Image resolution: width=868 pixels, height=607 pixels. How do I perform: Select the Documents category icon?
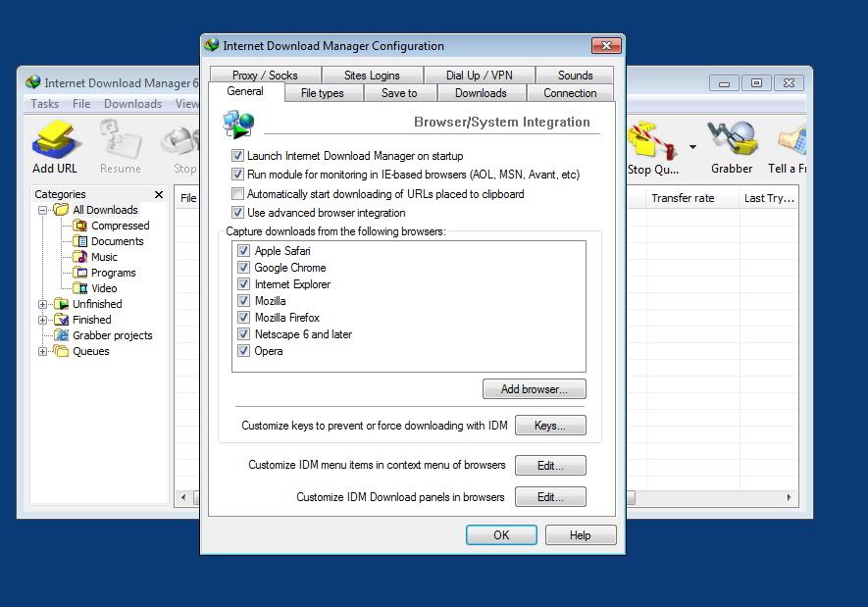pos(80,241)
